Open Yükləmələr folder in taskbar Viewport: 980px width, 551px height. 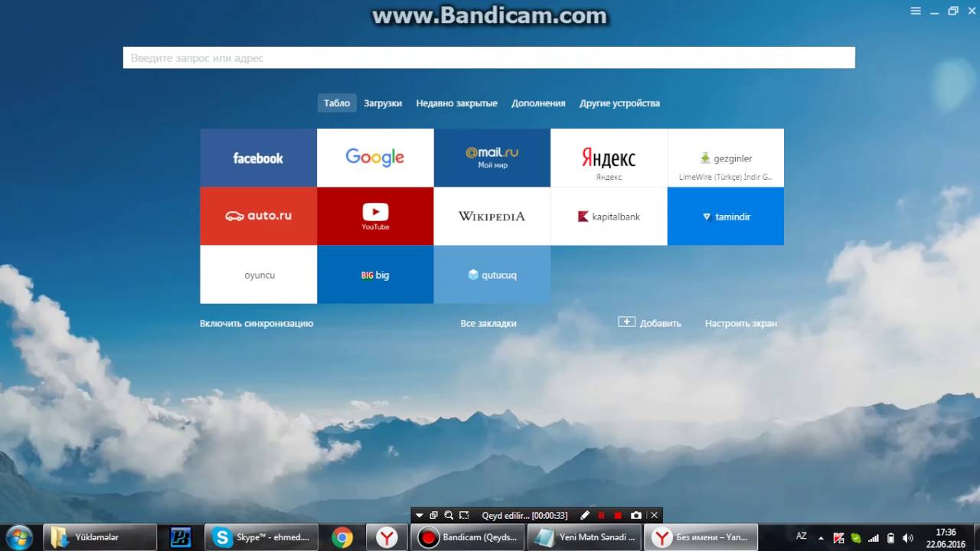pyautogui.click(x=100, y=537)
